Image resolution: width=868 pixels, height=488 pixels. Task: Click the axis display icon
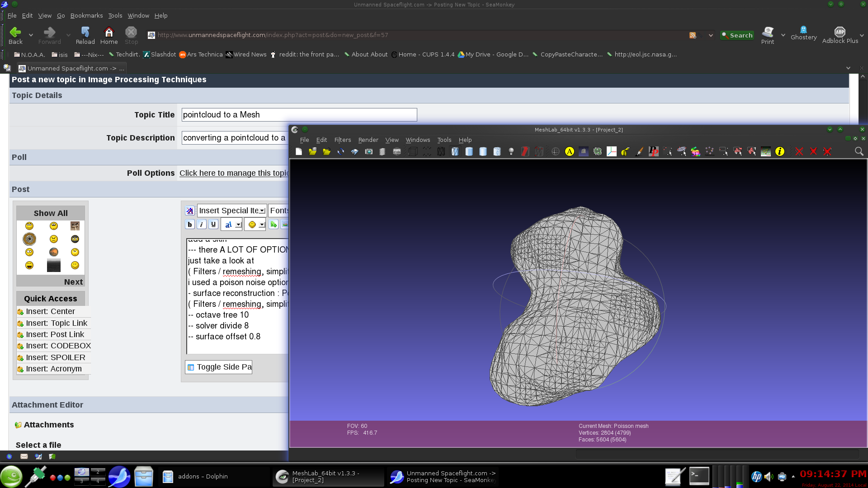click(612, 152)
